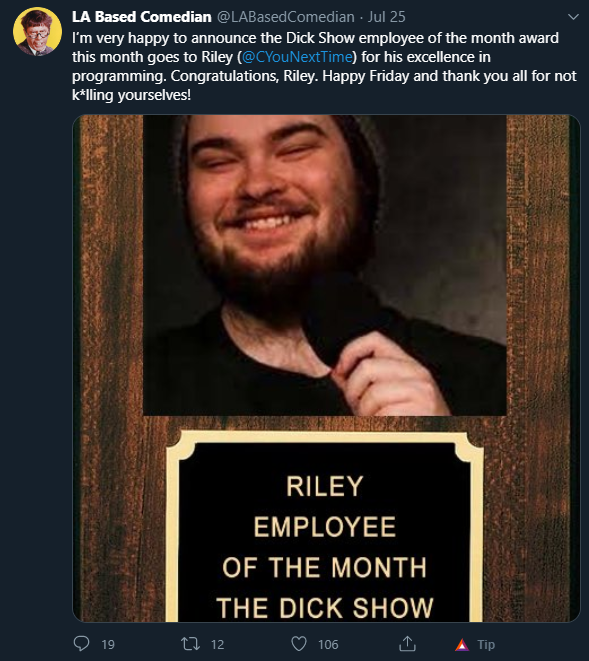Expand the tweet options chevron menu
Image resolution: width=589 pixels, height=661 pixels.
(573, 17)
